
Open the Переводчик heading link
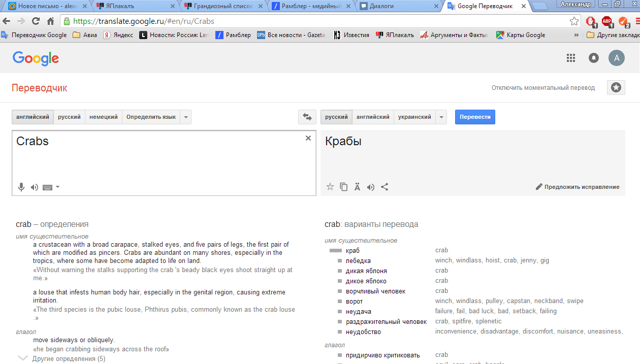(39, 88)
